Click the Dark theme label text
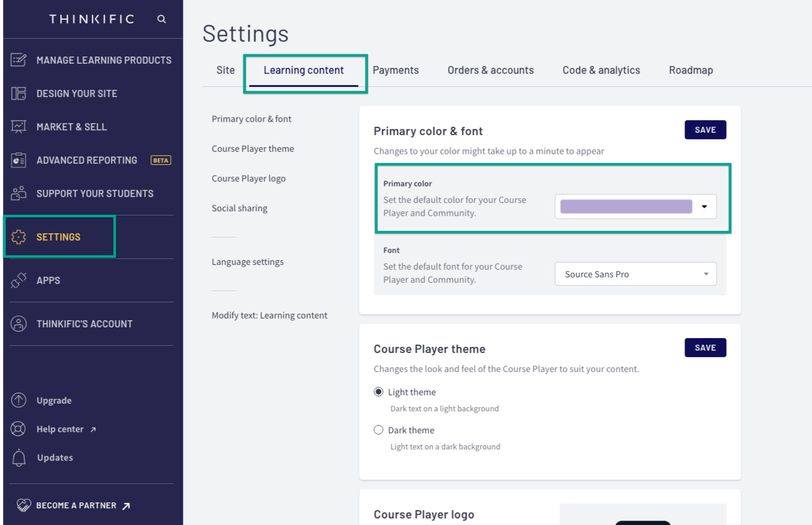This screenshot has height=525, width=812. 411,430
